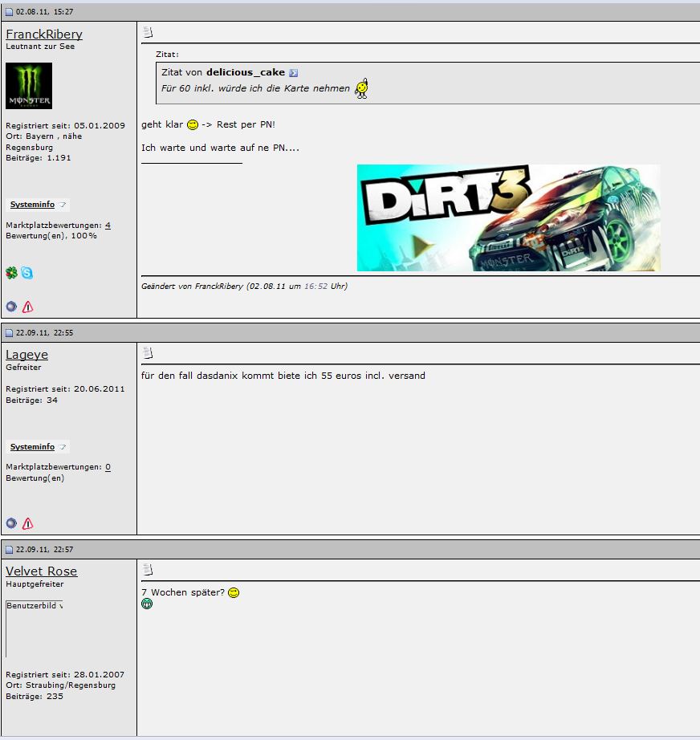Click document icon in Velvet Rose's post
This screenshot has width=700, height=740.
(149, 570)
